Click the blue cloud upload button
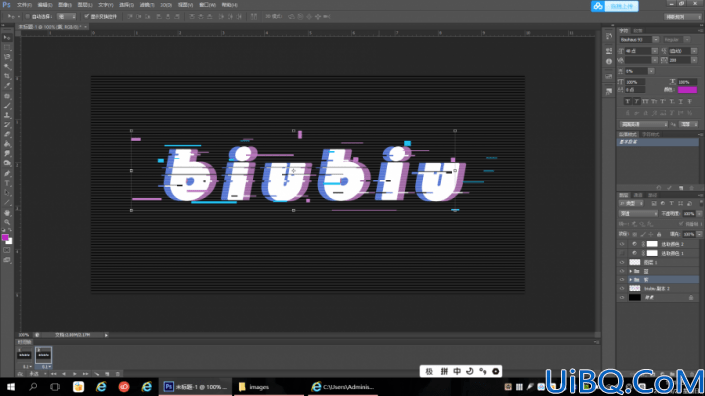 (x=615, y=6)
